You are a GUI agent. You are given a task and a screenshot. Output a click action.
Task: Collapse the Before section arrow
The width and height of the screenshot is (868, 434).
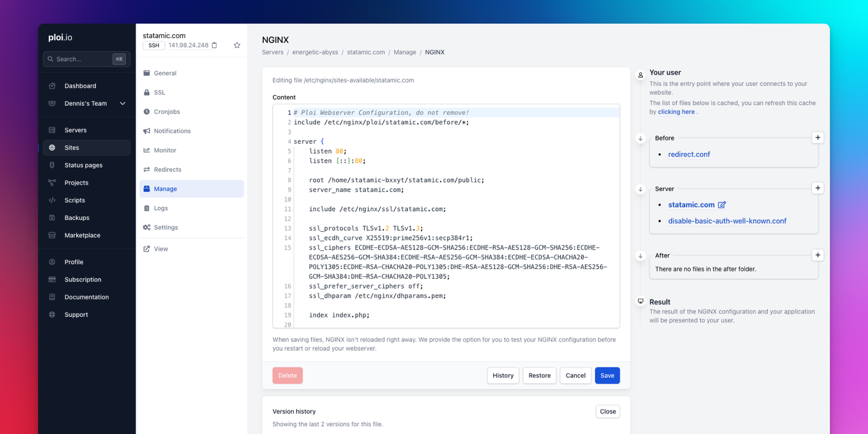tap(641, 138)
